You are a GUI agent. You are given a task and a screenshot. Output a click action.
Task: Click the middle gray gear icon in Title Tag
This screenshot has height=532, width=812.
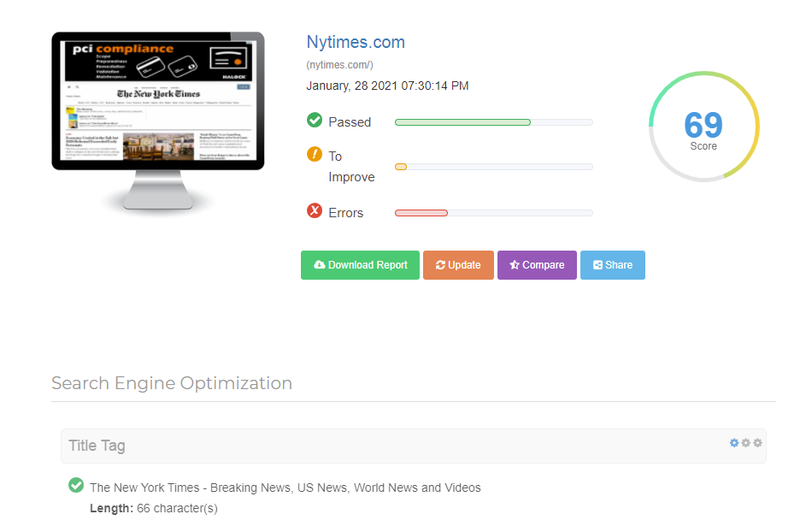pyautogui.click(x=745, y=443)
